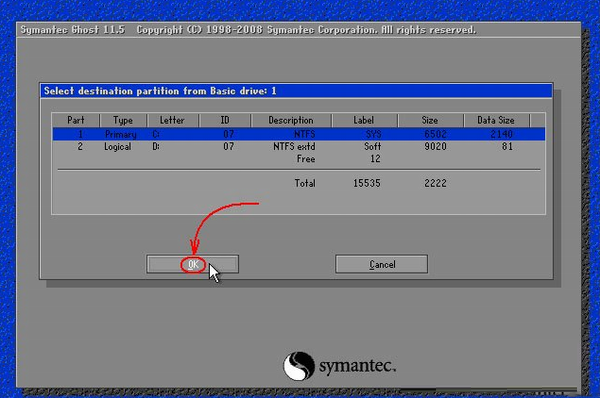Click the Type column header
This screenshot has width=600, height=398.
123,120
